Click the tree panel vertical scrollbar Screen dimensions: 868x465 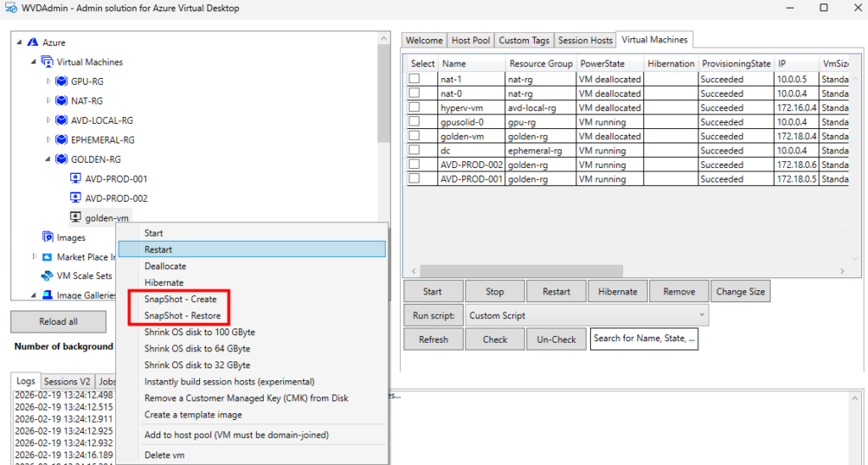(x=384, y=127)
